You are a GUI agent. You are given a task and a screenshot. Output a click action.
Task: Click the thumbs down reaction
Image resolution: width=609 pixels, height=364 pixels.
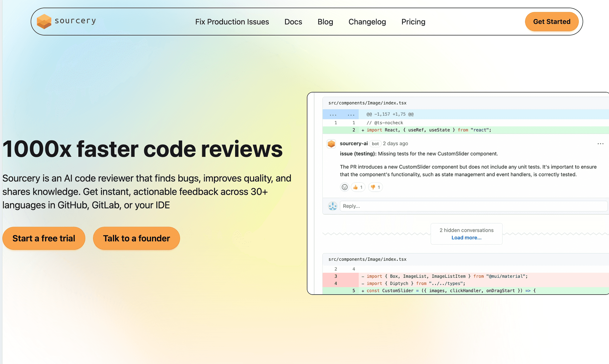pos(375,187)
